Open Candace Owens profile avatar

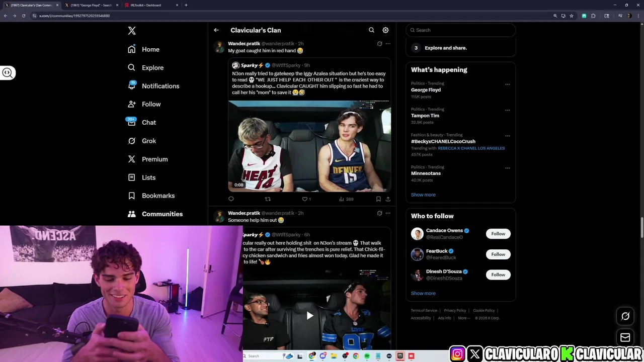[x=417, y=234]
